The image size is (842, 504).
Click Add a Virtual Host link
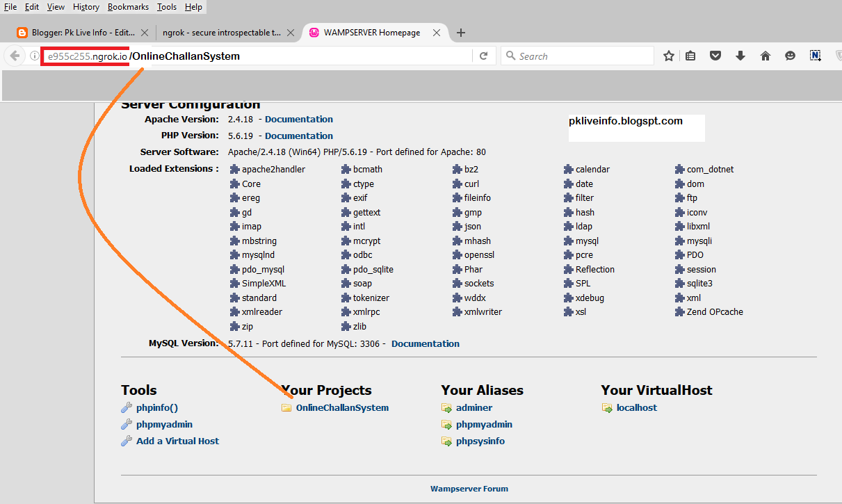pyautogui.click(x=178, y=441)
